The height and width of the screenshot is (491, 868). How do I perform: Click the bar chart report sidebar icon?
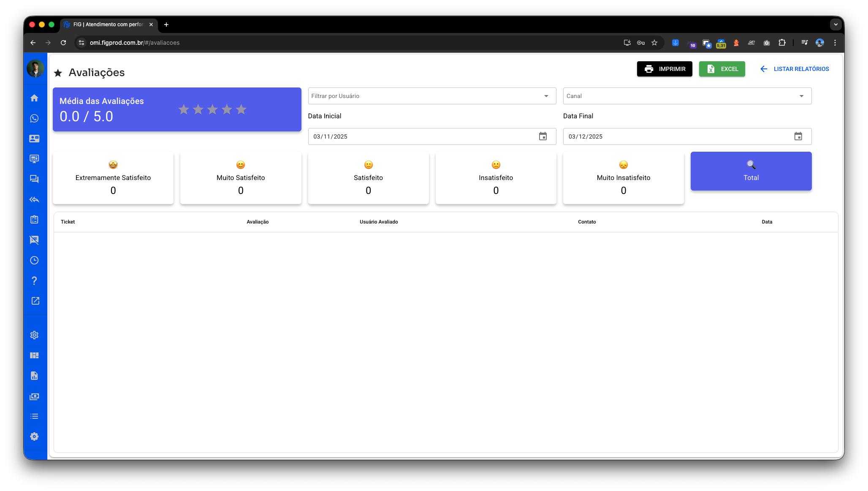pyautogui.click(x=34, y=376)
